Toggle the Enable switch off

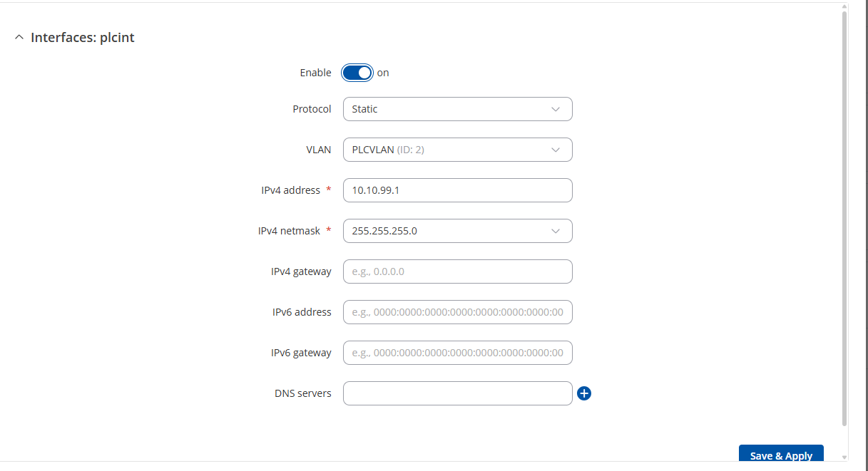tap(357, 73)
